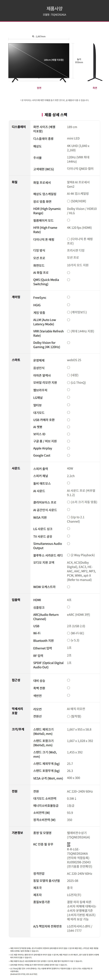Click the 측면 label under side view

tap(95, 88)
